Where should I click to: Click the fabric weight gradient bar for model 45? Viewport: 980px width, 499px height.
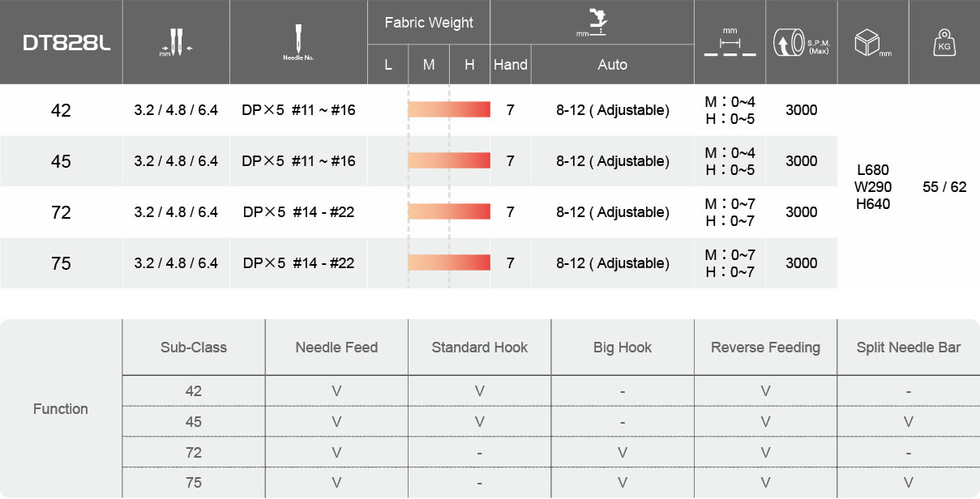(449, 161)
